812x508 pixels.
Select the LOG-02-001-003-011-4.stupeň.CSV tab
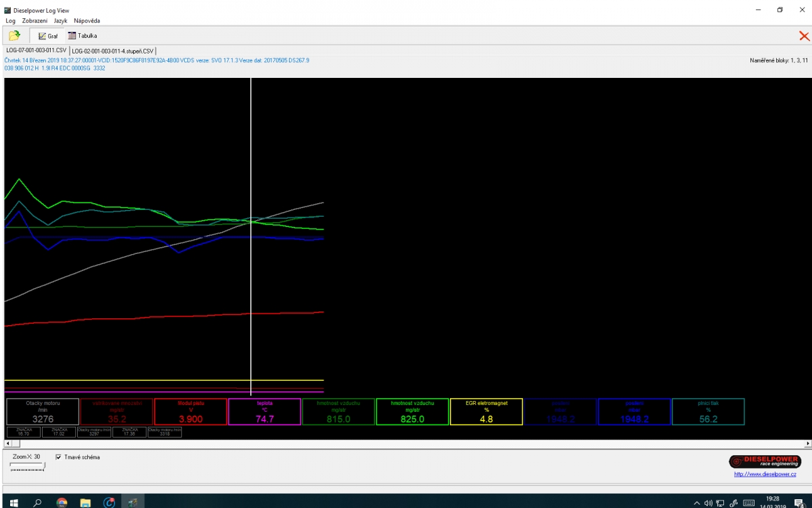click(113, 51)
